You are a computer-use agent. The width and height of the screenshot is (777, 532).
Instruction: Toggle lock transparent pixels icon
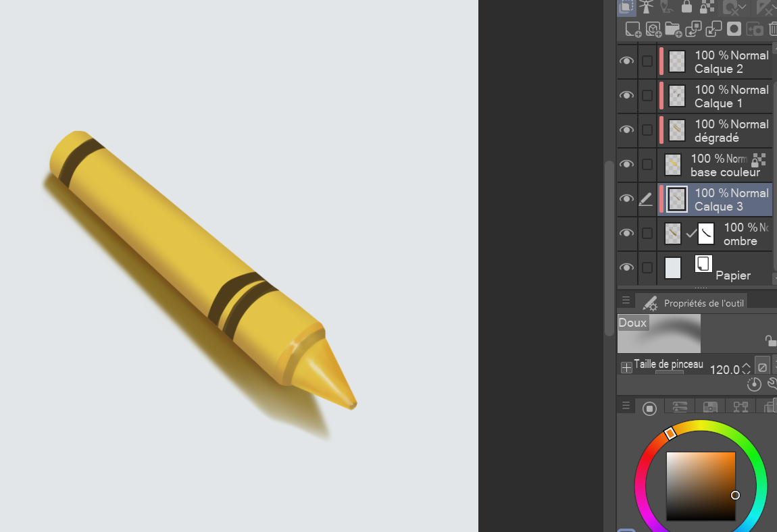[x=707, y=7]
